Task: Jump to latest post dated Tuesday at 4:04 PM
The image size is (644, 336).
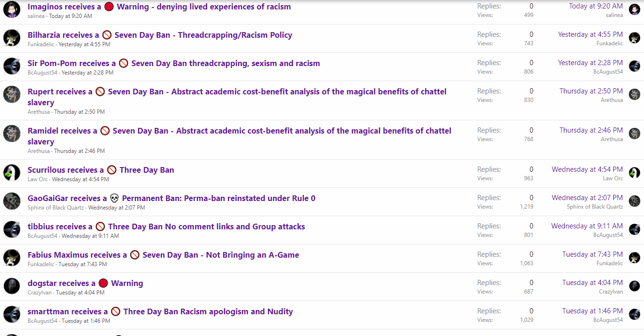Action: click(x=593, y=283)
